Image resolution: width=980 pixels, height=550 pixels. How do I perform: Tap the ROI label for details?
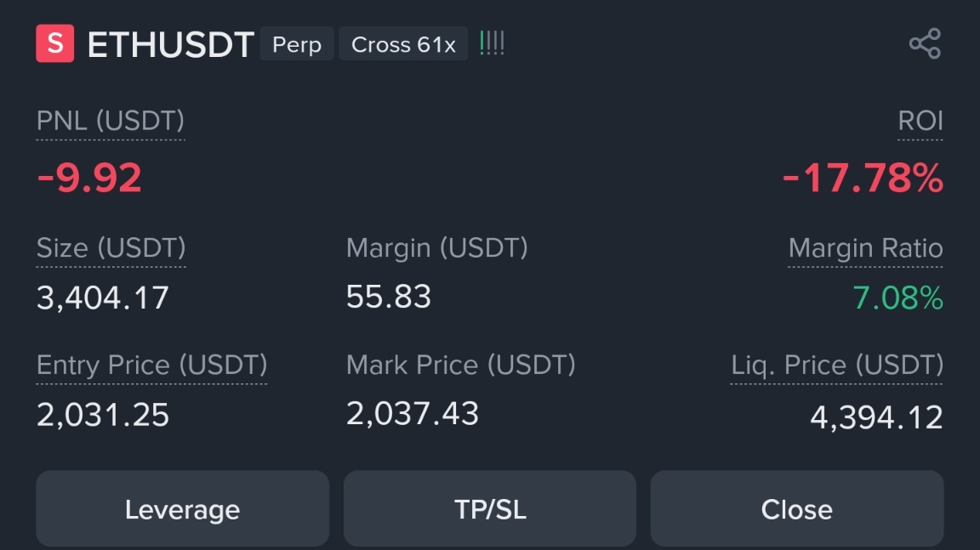920,121
